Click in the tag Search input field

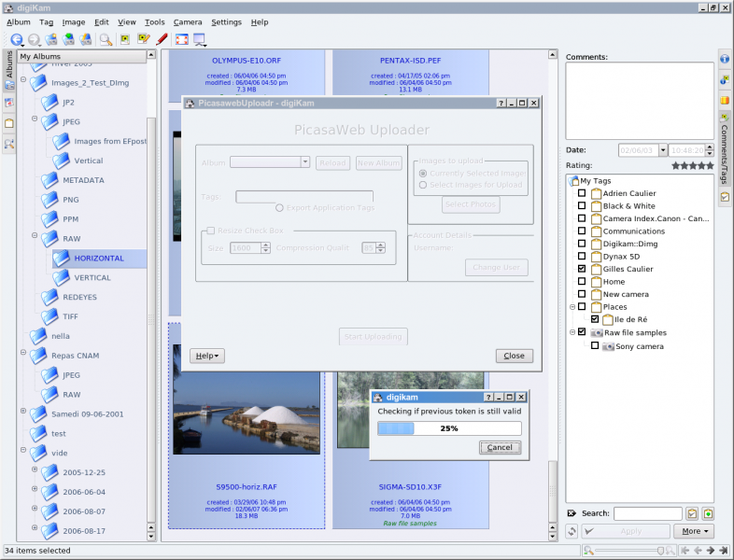(648, 513)
